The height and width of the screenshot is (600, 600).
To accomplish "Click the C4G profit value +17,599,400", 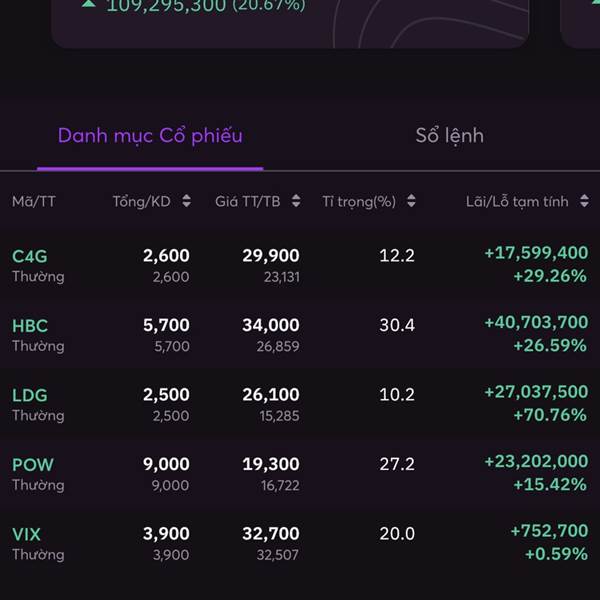I will coord(536,254).
